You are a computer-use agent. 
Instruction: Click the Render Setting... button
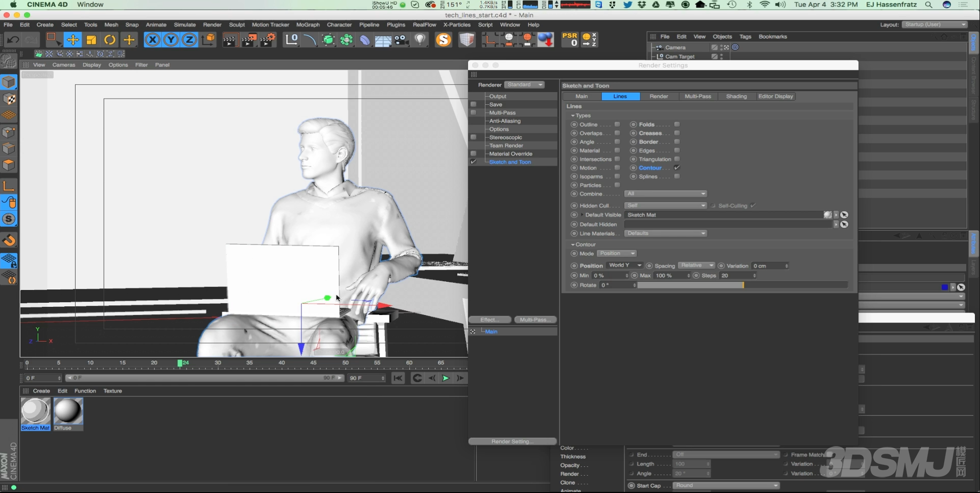click(x=512, y=441)
